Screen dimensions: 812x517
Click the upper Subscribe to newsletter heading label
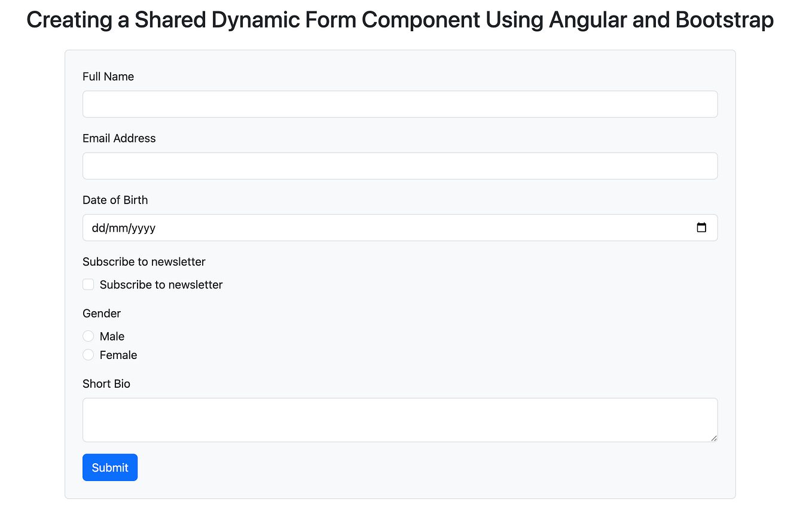click(144, 261)
